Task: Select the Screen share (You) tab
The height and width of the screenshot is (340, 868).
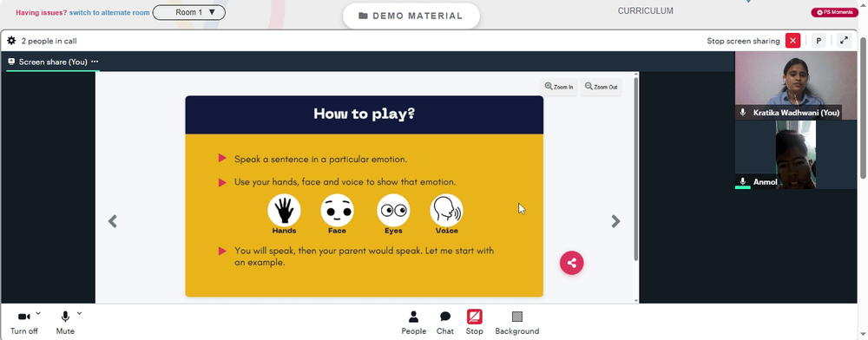Action: (x=53, y=62)
